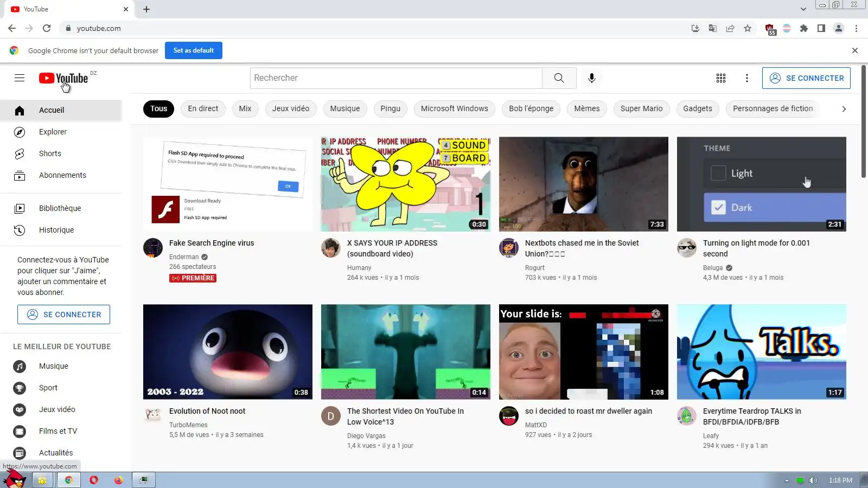Viewport: 868px width, 488px height.
Task: Open YouTube settings three-dot menu
Action: (x=747, y=78)
